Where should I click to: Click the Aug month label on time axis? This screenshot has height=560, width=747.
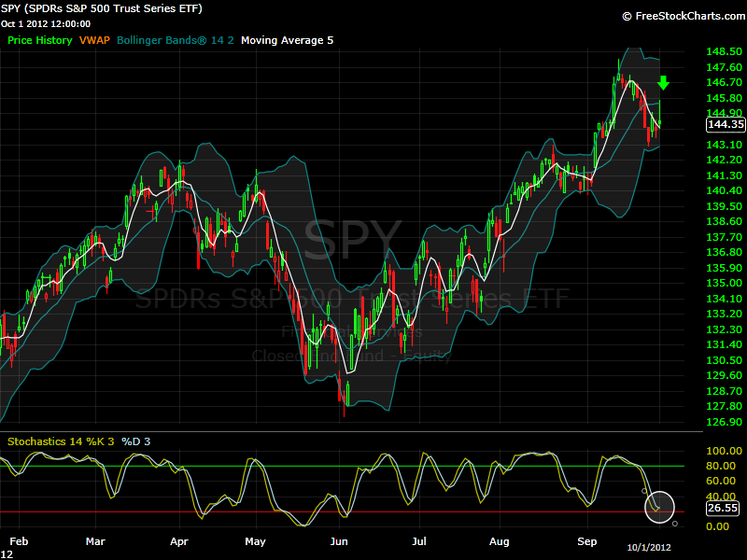click(500, 541)
